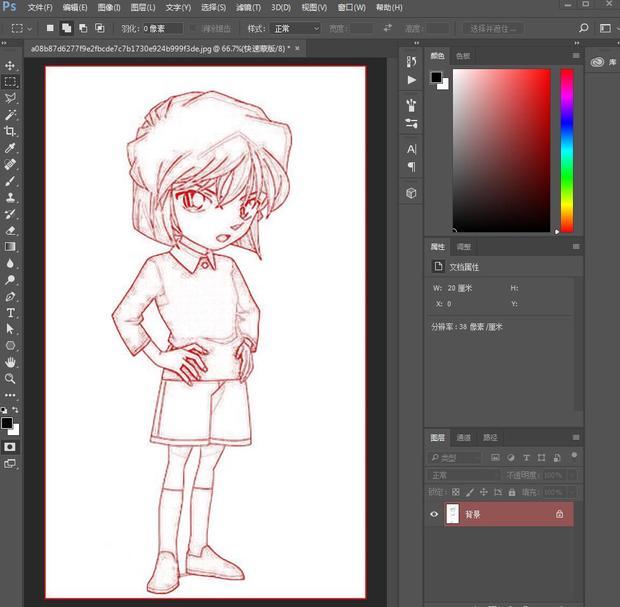Choose Intersect with Selection mode
The image size is (620, 607).
point(100,28)
